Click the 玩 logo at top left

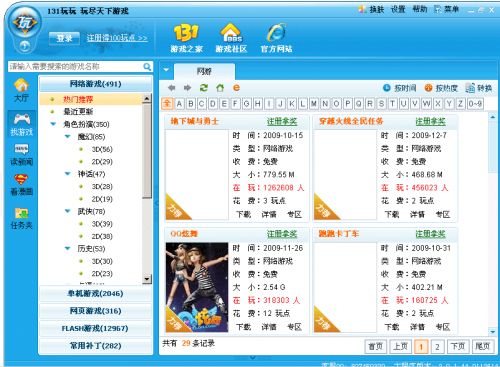click(25, 23)
